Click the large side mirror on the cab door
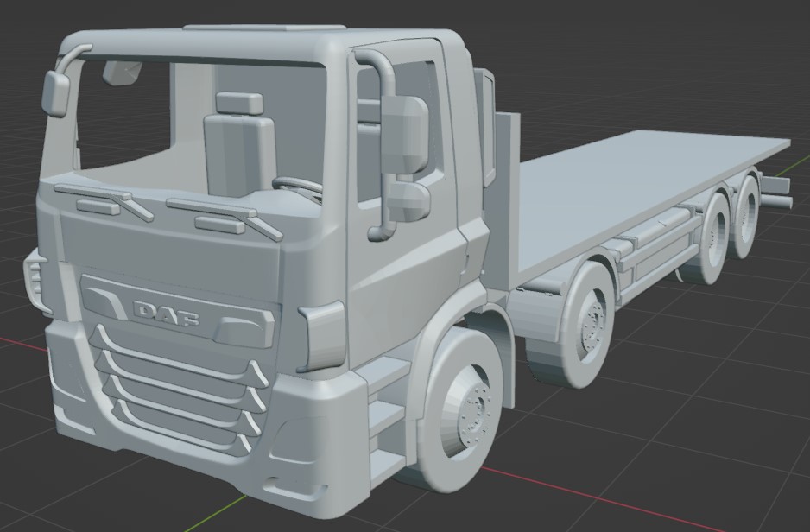The width and height of the screenshot is (810, 532). tap(404, 136)
